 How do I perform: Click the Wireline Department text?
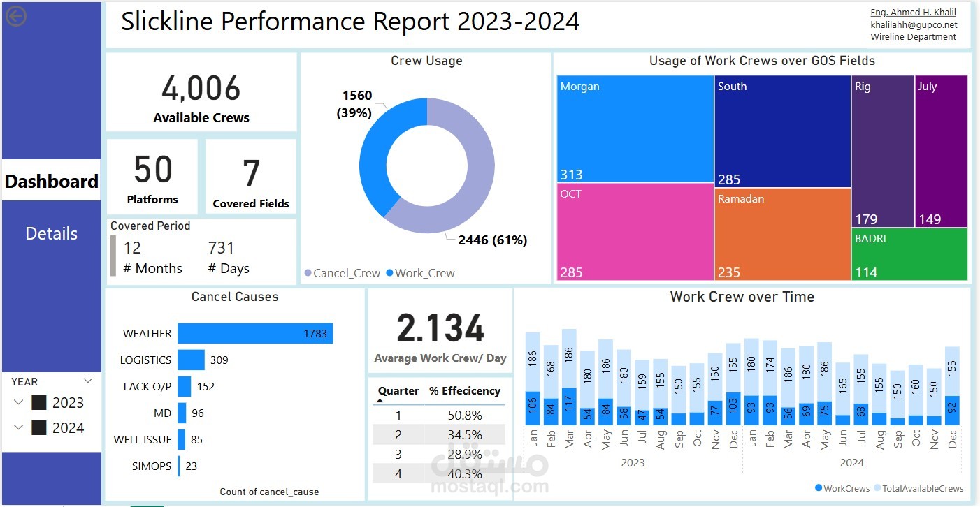coord(914,36)
